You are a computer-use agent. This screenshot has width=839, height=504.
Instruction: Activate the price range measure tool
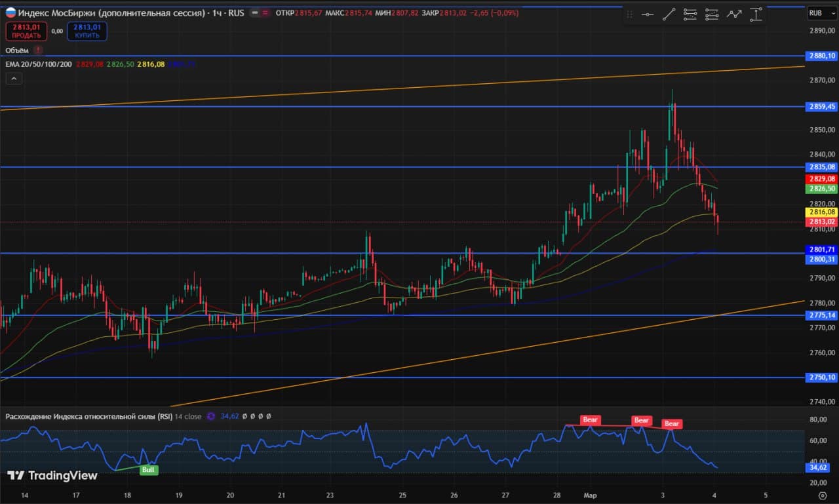pyautogui.click(x=756, y=14)
